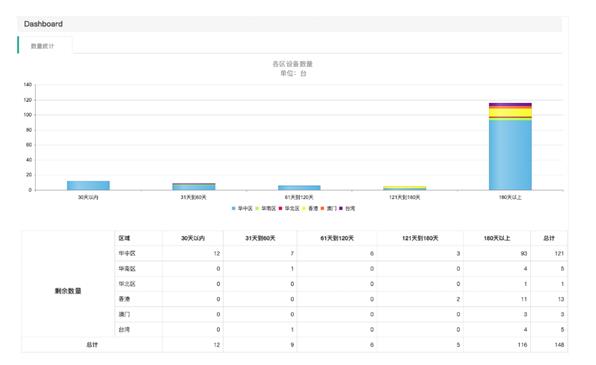Toggle 华中区 series in chart legend
Viewport: 596px width, 365px height.
(242, 208)
